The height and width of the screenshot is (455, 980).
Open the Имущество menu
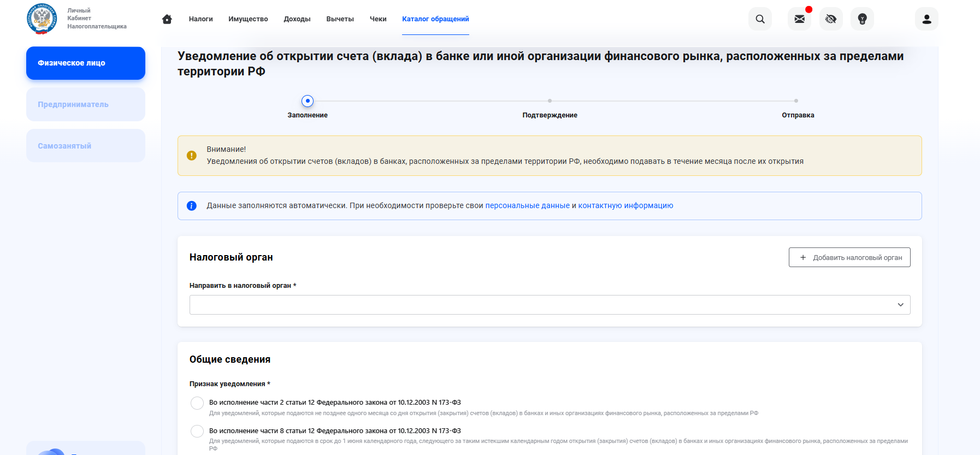[248, 19]
